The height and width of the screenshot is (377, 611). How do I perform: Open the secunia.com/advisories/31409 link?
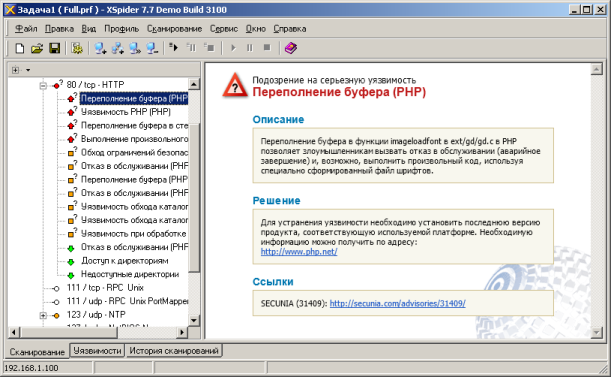[x=397, y=303]
